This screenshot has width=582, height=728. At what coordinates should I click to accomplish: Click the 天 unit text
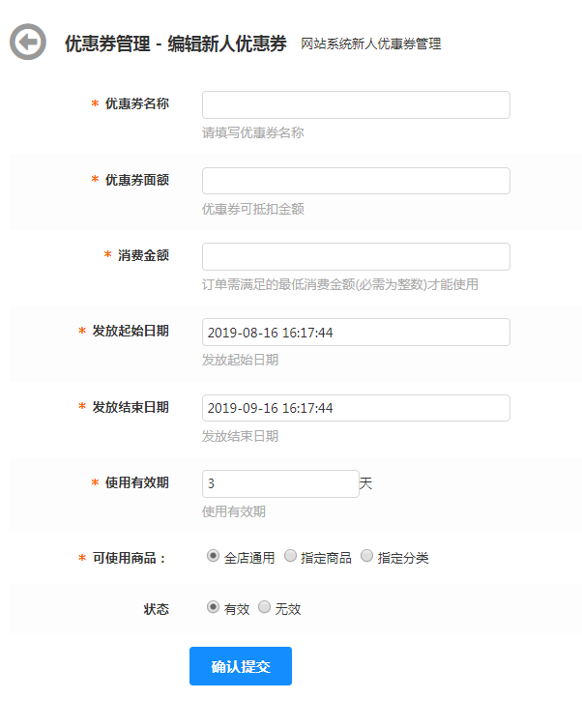coord(365,483)
